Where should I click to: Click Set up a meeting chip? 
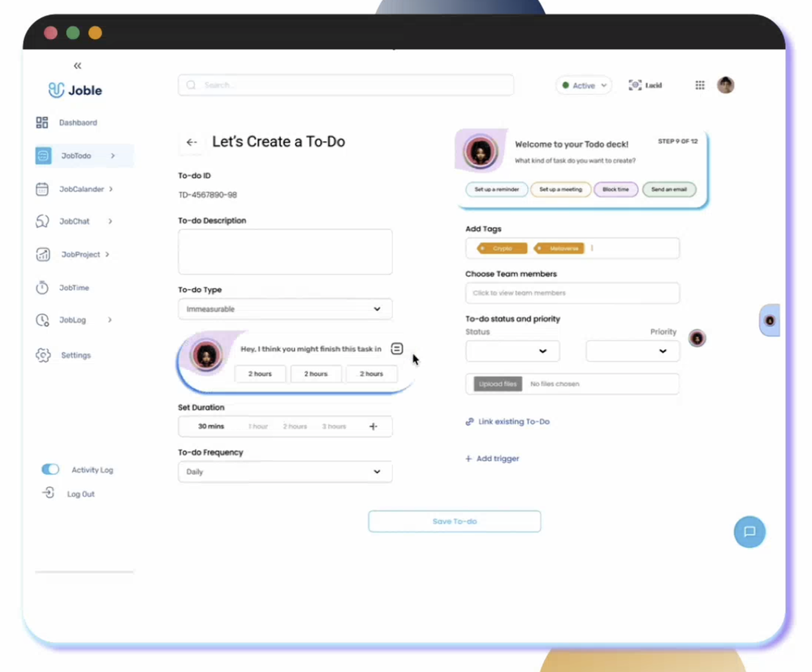pyautogui.click(x=561, y=189)
